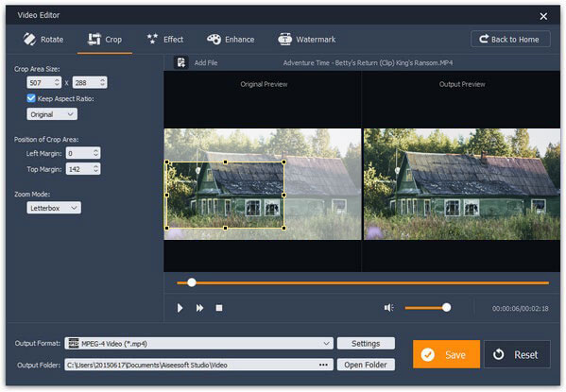Click the crop width input field
Screen dimensions: 566x392
pos(43,83)
